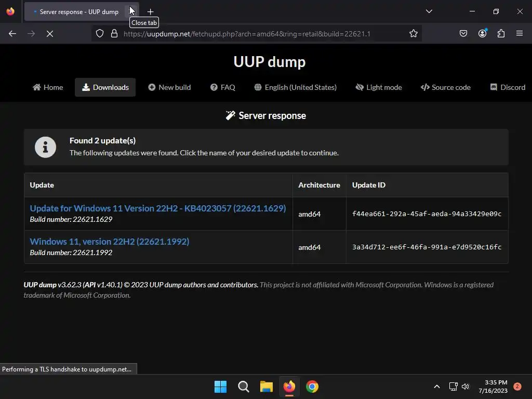
Task: Click Update ID f44ea661-292a-45af-aeda-94a33429e09c
Action: [427, 214]
